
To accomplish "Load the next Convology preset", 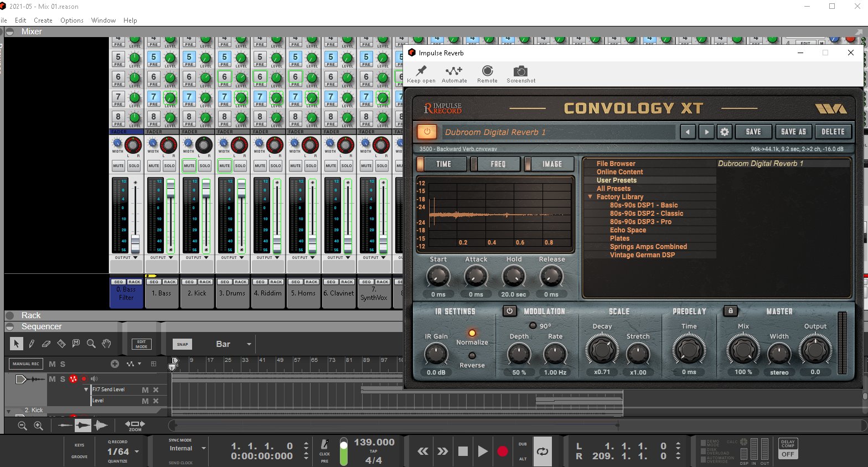I will click(x=706, y=132).
